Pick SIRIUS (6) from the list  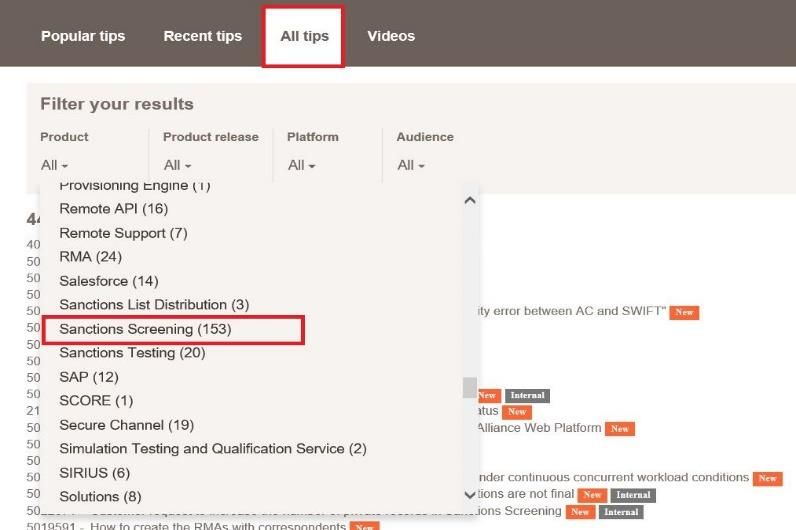(x=94, y=473)
